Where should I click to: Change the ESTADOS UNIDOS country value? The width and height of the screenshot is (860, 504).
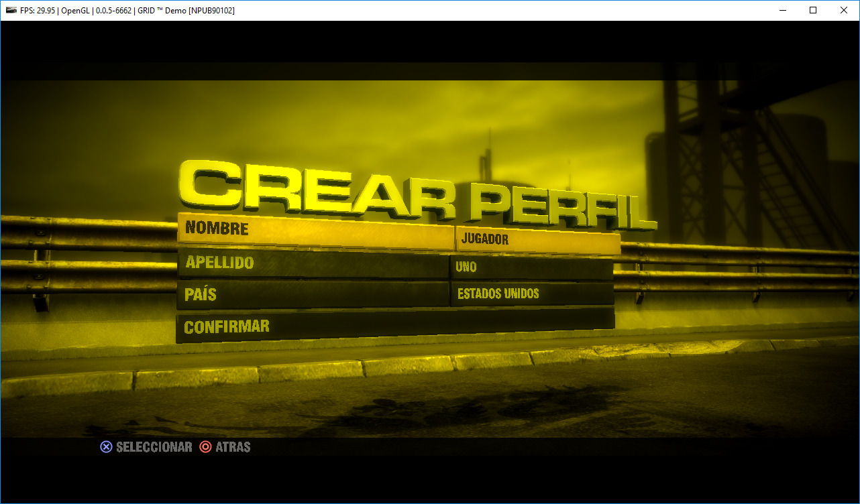point(533,294)
